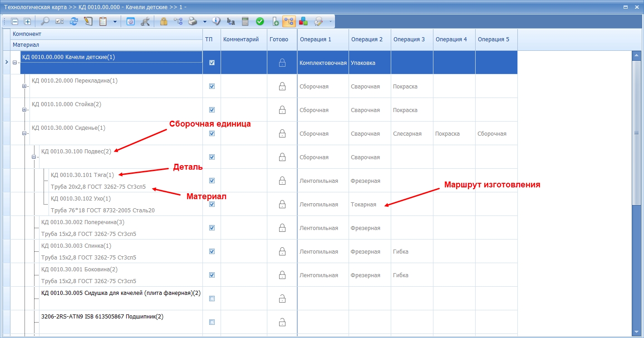
Task: Click the Операция 1 column header
Action: click(323, 39)
